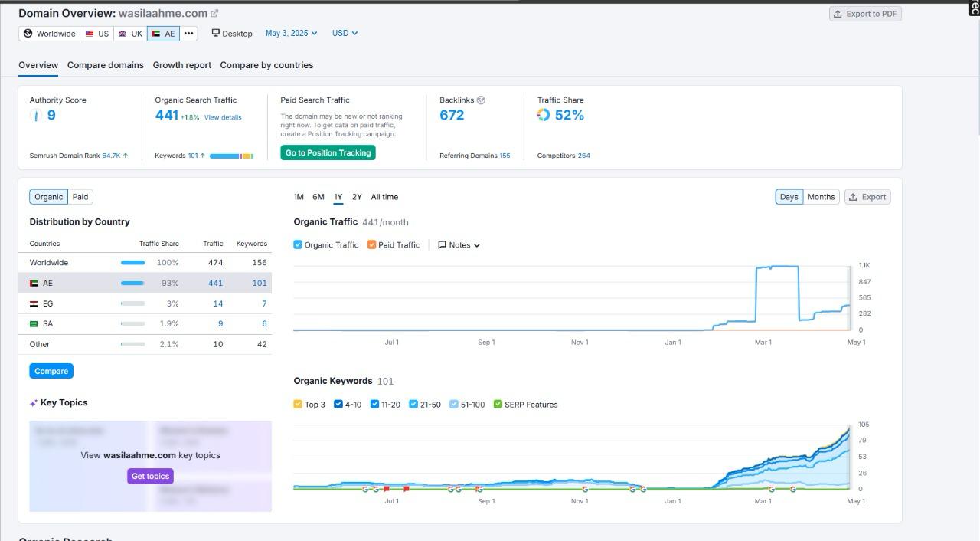Open the View details link
Screen dimensions: 980x541
223,117
